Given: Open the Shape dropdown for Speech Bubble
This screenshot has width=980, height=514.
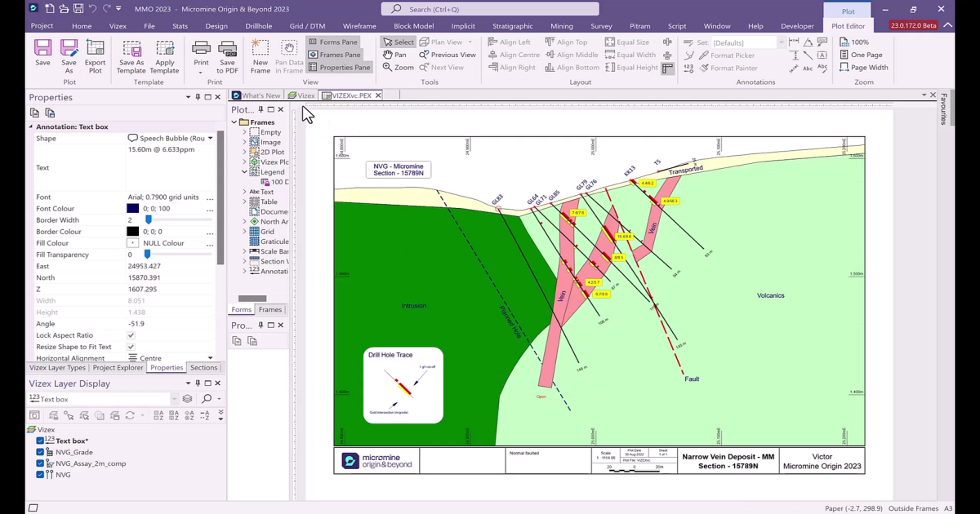Looking at the screenshot, I should pos(210,139).
